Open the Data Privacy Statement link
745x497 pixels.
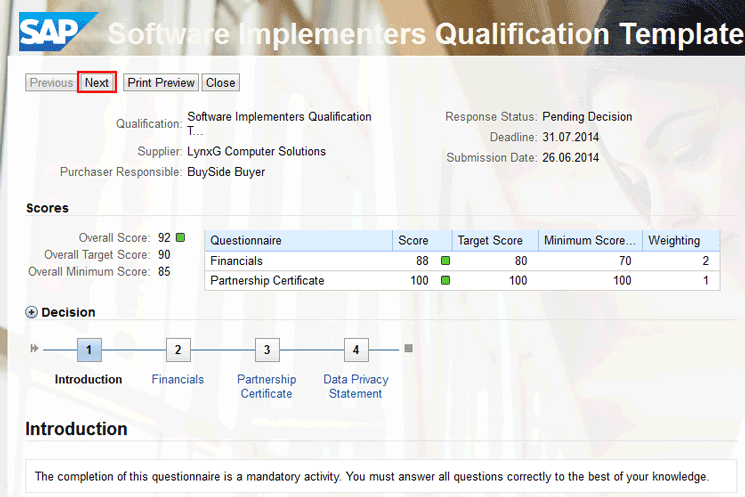click(x=356, y=386)
